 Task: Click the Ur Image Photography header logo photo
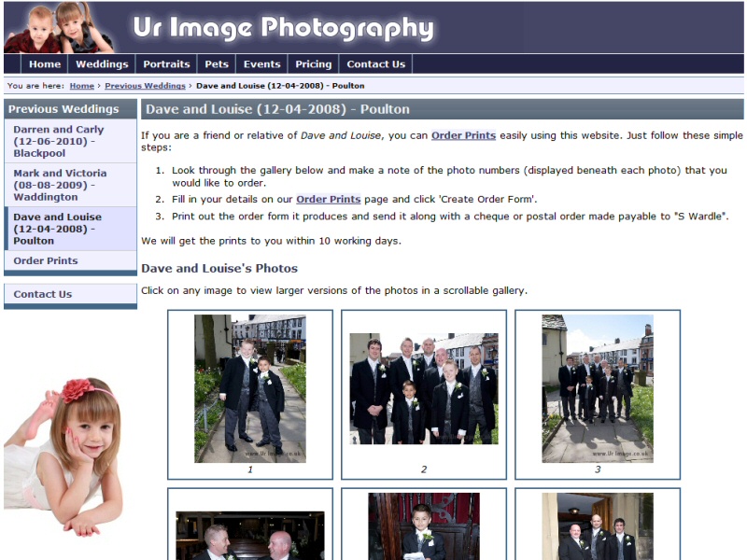pyautogui.click(x=59, y=27)
